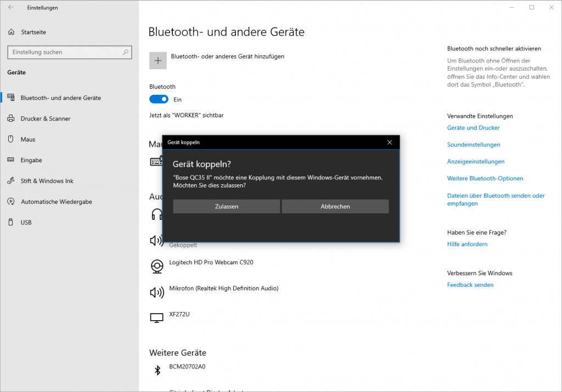
Task: Open Stift & Windows Ink settings icon
Action: click(x=12, y=180)
